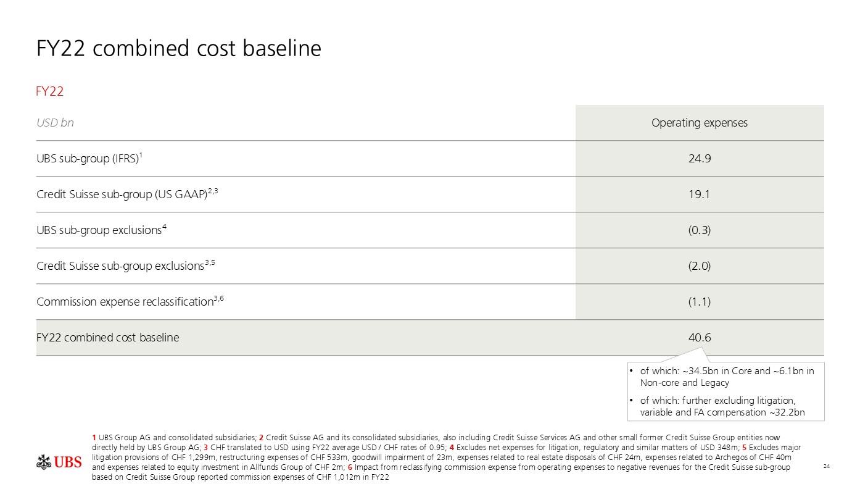
Task: Select the 19.1 value cell
Action: coord(699,194)
